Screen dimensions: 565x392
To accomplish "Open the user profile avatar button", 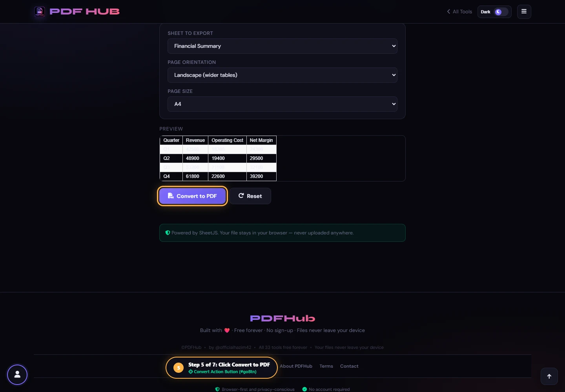I will point(17,375).
